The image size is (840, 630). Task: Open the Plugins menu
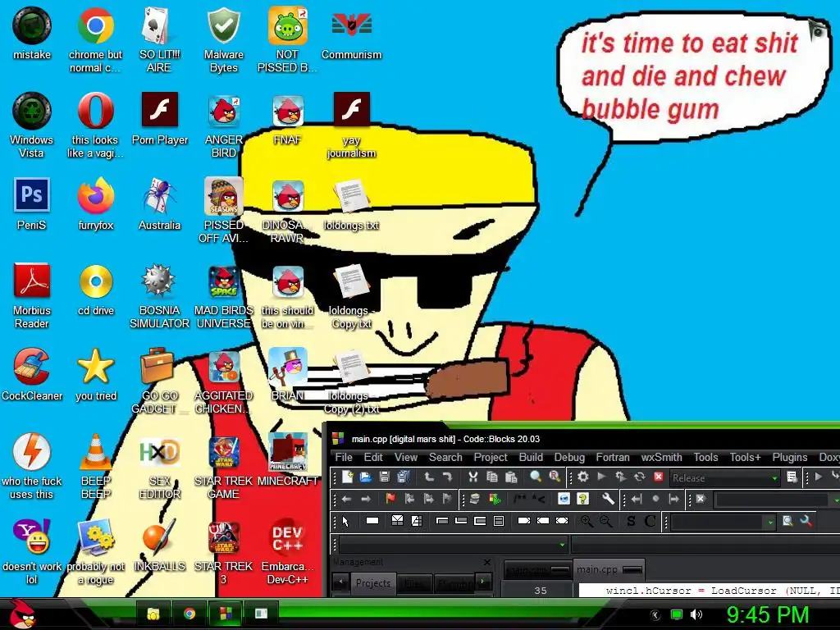(790, 457)
